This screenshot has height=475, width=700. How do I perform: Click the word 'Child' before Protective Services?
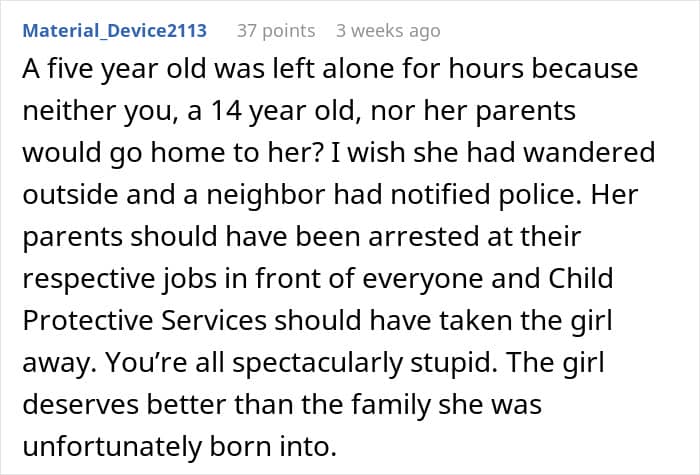tap(580, 278)
